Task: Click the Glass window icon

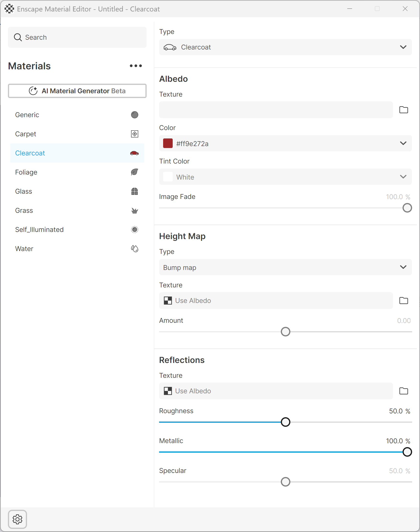Action: point(134,191)
